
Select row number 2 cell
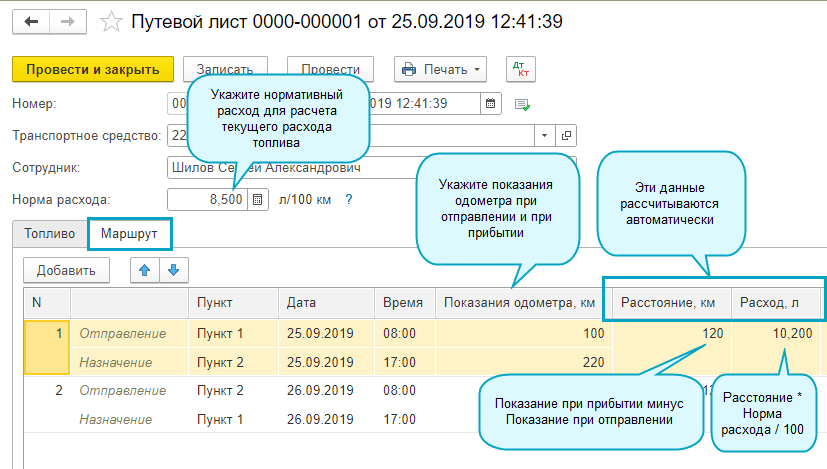pyautogui.click(x=47, y=405)
